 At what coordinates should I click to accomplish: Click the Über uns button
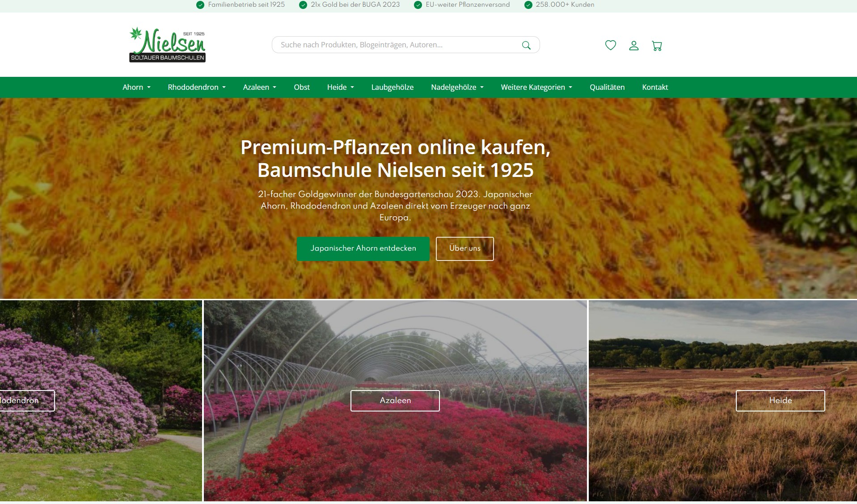tap(464, 248)
